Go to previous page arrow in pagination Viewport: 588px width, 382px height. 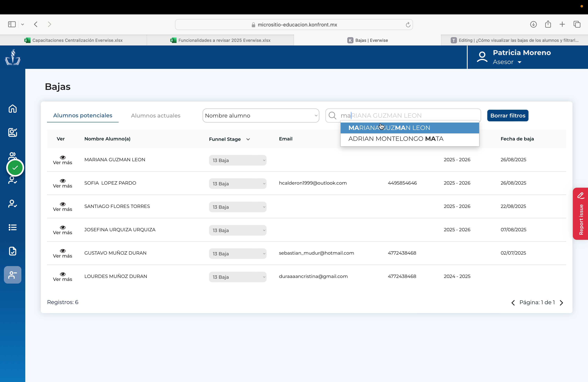513,303
